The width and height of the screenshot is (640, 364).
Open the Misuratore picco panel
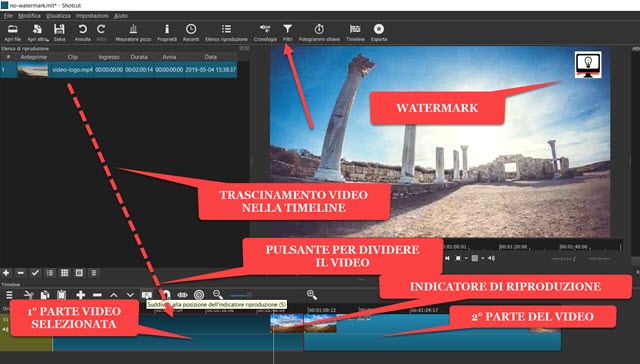click(x=133, y=33)
